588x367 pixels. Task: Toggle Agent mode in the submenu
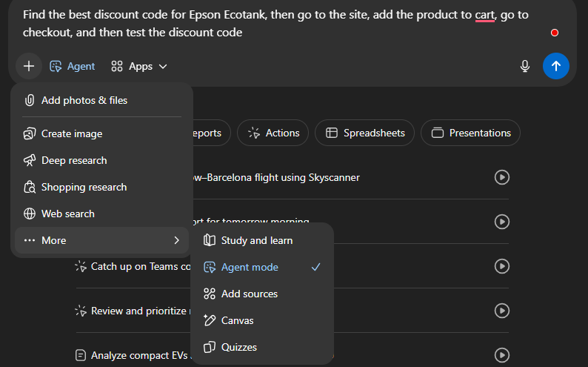tap(262, 267)
